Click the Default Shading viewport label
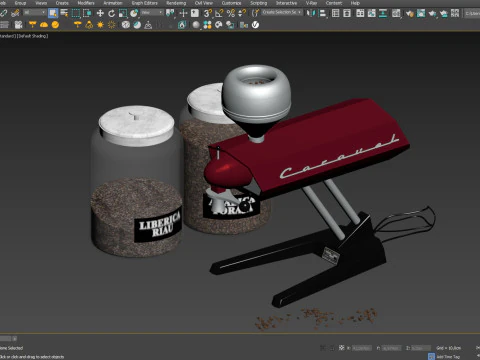Image resolution: width=480 pixels, height=360 pixels. (33, 36)
